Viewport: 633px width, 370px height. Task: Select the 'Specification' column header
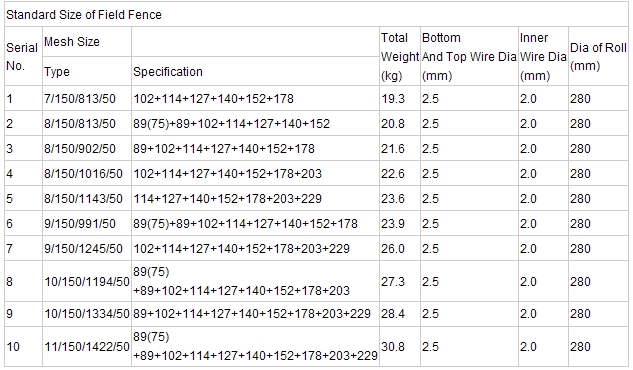168,71
